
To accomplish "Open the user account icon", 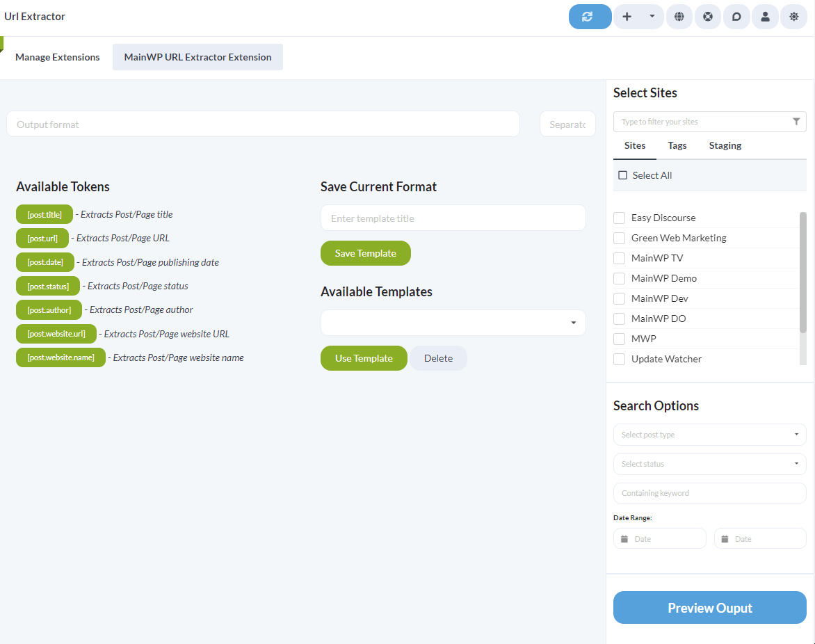I will [x=765, y=16].
